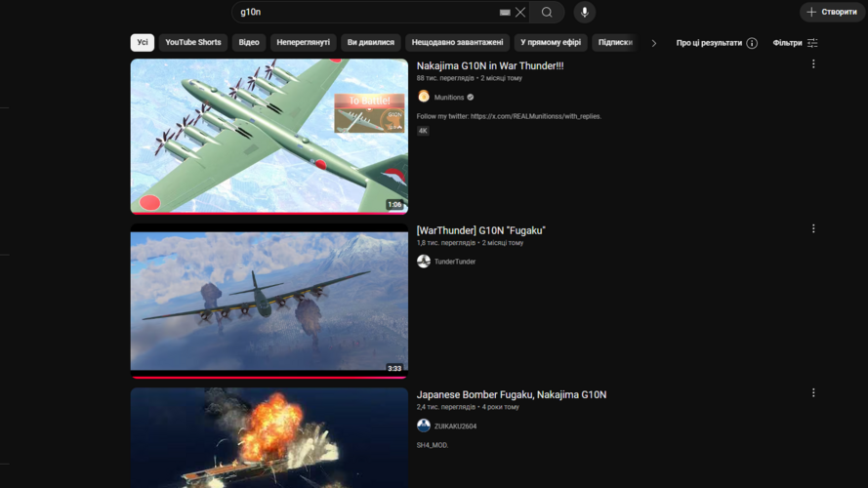Click the 2,4 тис. переглядів metadata line

click(x=468, y=407)
